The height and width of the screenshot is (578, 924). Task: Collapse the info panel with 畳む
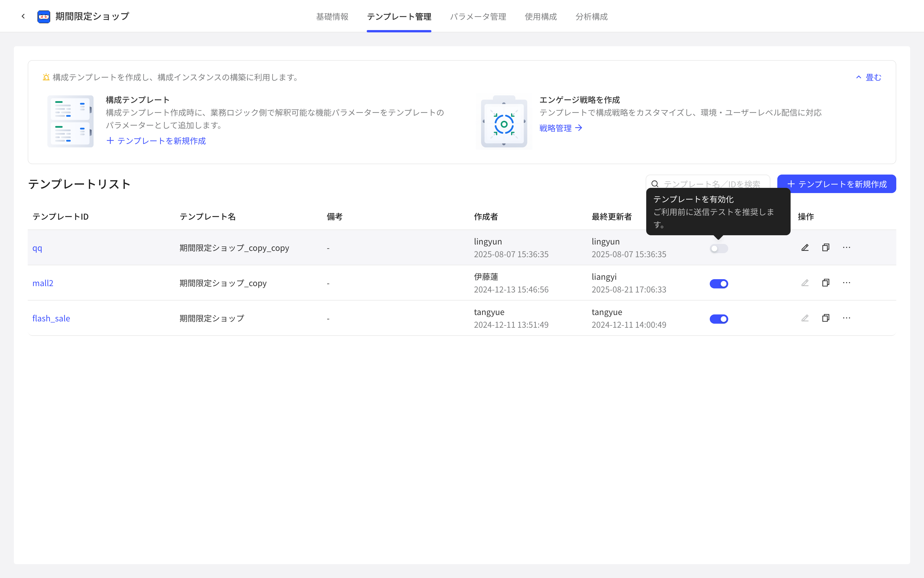pos(868,77)
